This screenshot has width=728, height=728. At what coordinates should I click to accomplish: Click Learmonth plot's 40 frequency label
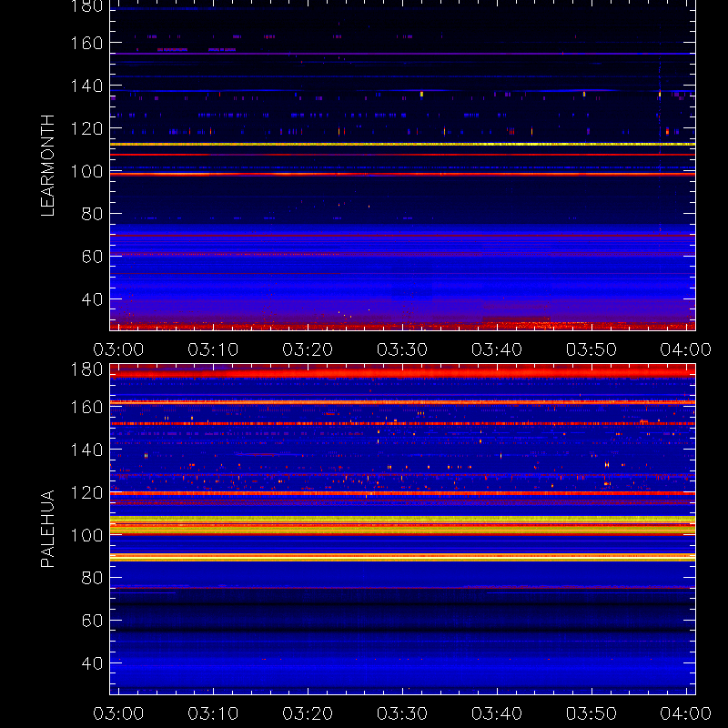tap(92, 299)
